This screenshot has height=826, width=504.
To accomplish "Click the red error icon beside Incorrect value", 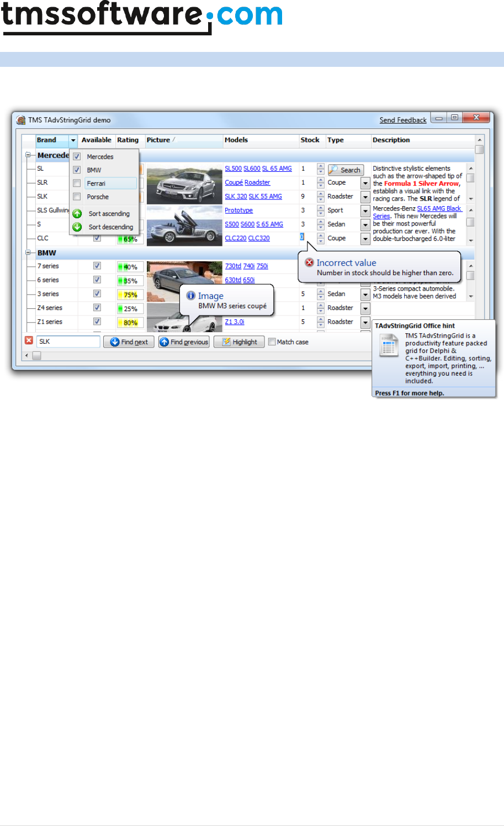I will coord(310,262).
